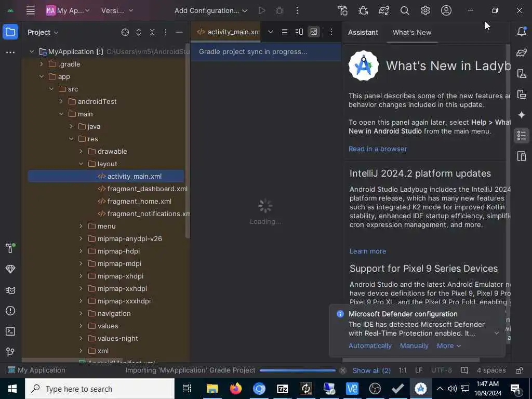
Task: Switch editor to Split view mode
Action: pos(299,32)
